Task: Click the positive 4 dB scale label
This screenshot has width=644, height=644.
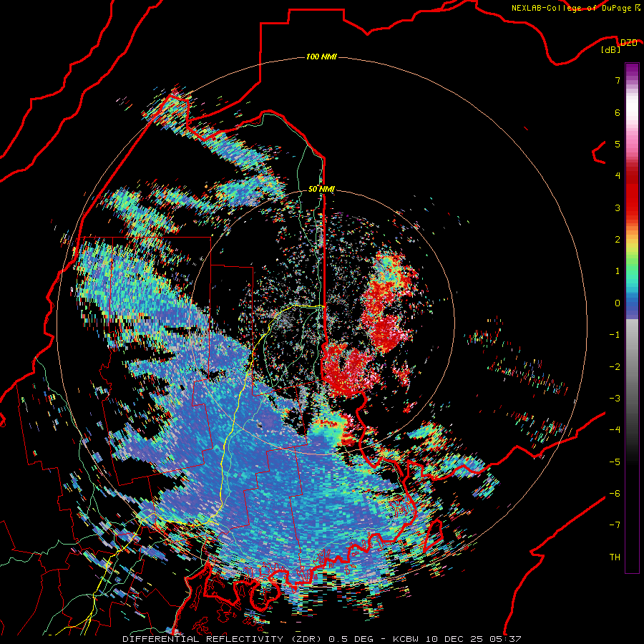Action: click(x=618, y=176)
